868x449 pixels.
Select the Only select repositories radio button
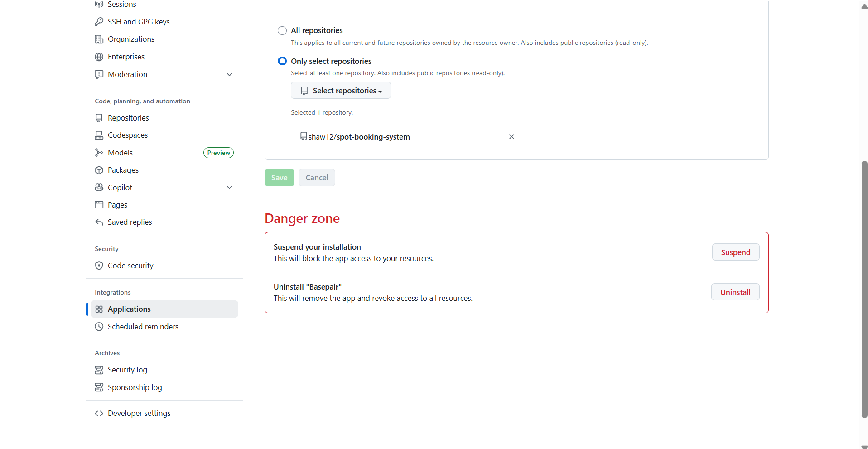coord(282,61)
